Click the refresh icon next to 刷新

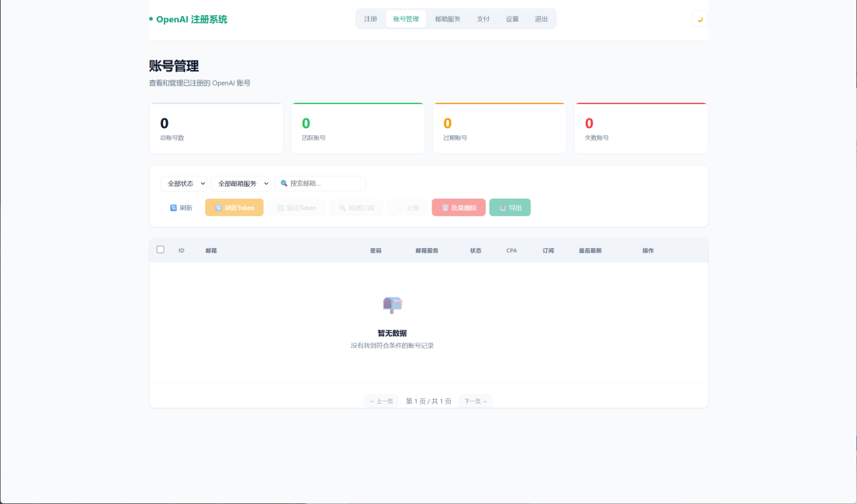(173, 207)
